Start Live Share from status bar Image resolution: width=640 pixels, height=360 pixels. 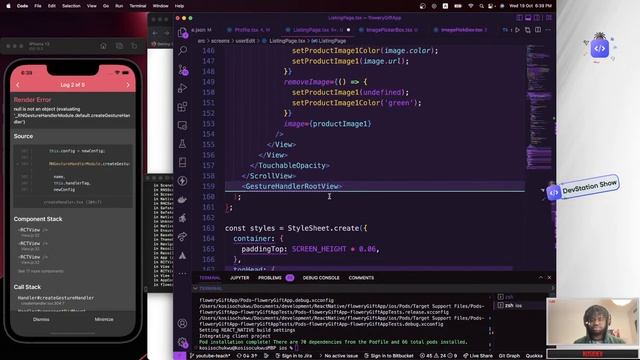point(478,356)
